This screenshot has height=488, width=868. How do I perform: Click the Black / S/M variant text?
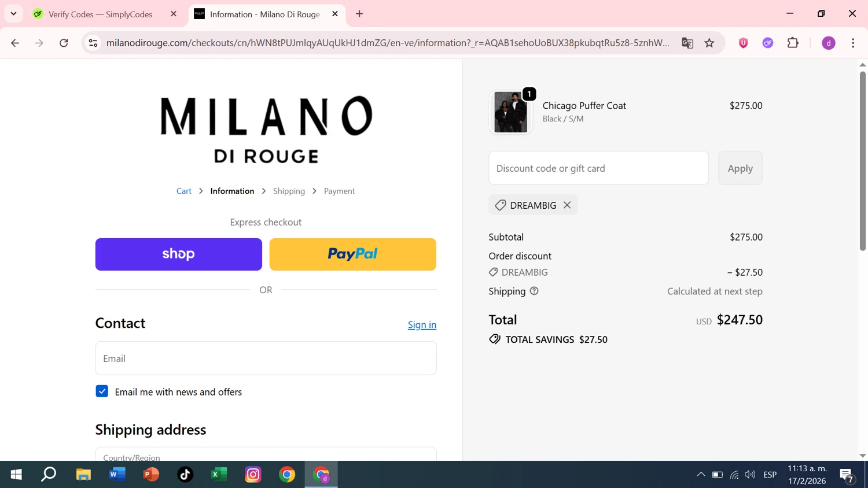(x=563, y=119)
